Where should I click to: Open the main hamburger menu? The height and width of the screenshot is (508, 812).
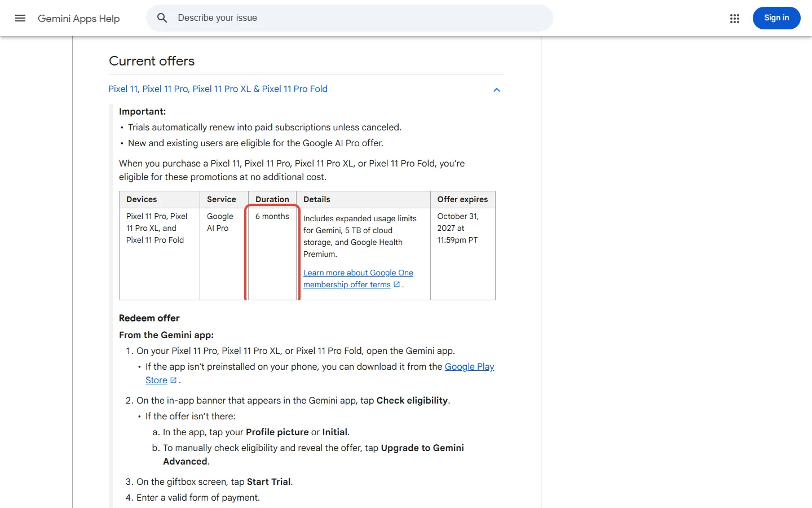20,18
